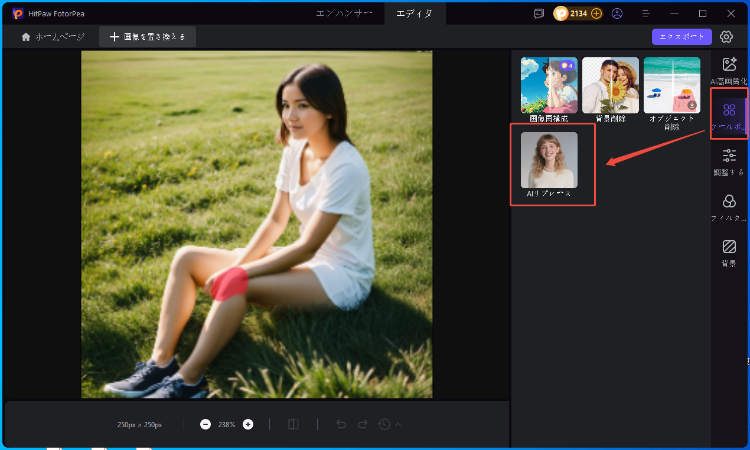Open the Background panel icon
This screenshot has width=750, height=450.
729,250
